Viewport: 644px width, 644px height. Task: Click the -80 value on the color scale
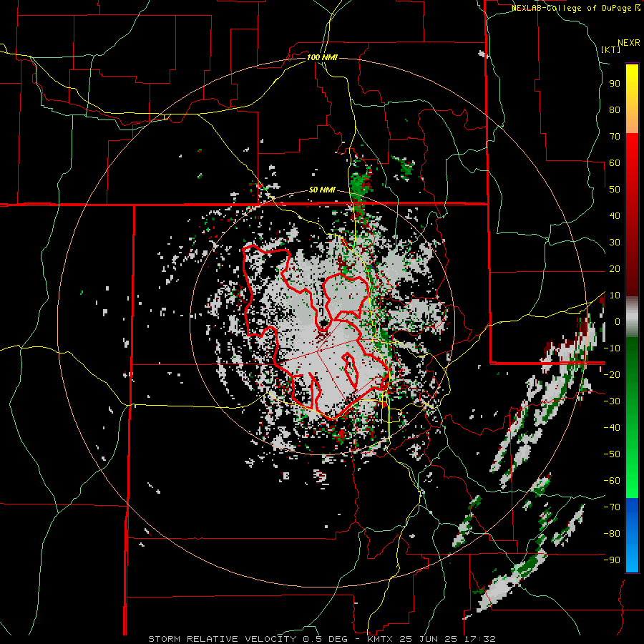612,534
